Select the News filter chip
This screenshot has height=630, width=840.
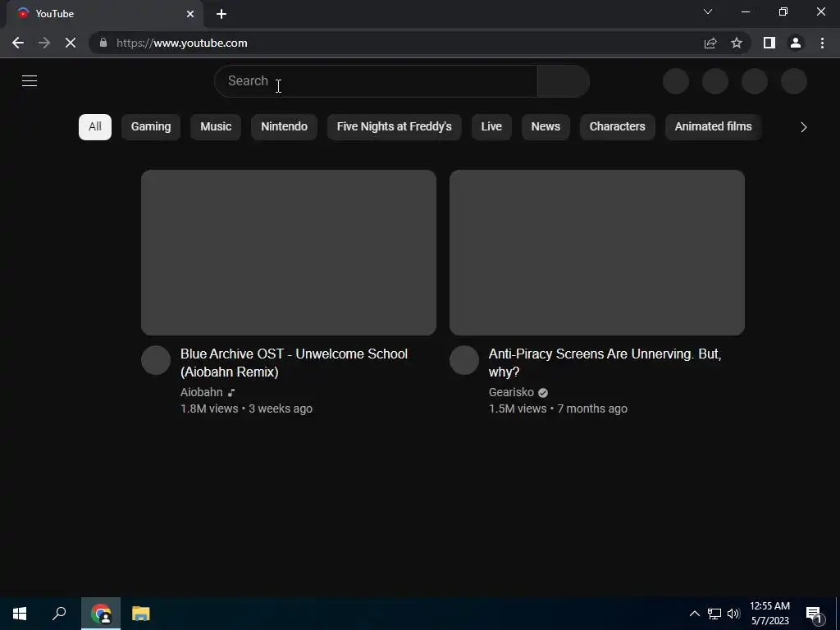tap(546, 127)
